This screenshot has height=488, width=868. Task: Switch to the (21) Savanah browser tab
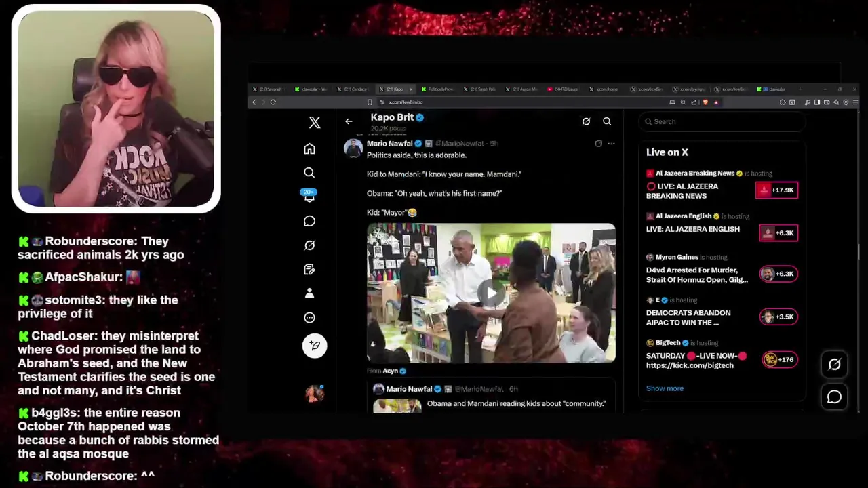click(x=271, y=89)
